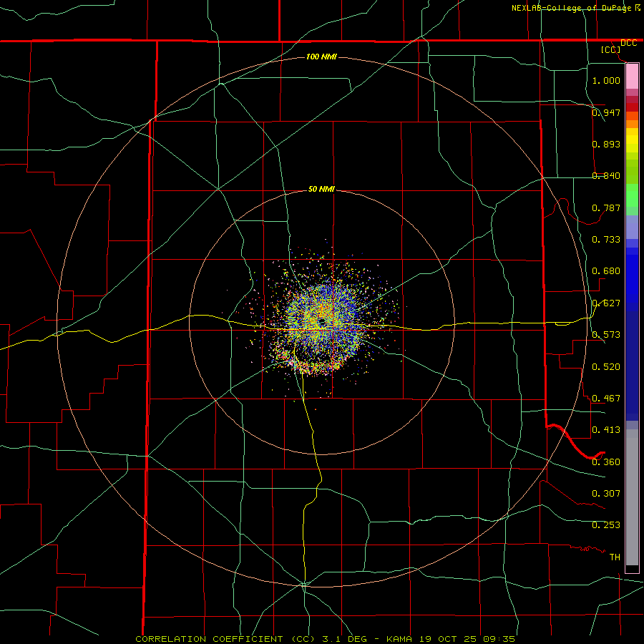Click the [CC] legend unit label
This screenshot has width=644, height=644.
pyautogui.click(x=611, y=49)
